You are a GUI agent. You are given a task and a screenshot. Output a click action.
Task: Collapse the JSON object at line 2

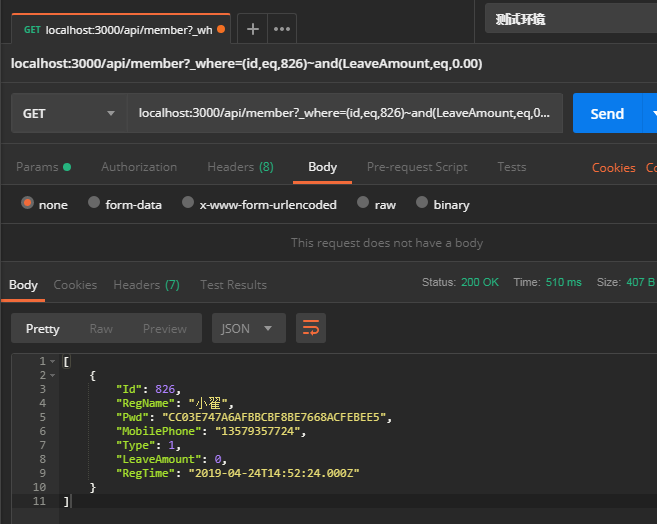53,375
